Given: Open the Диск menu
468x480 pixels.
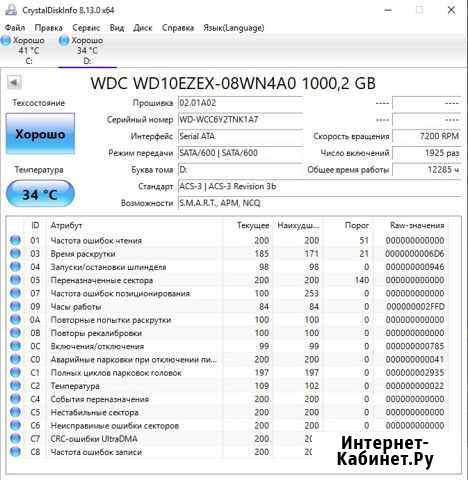Looking at the screenshot, I should point(143,28).
